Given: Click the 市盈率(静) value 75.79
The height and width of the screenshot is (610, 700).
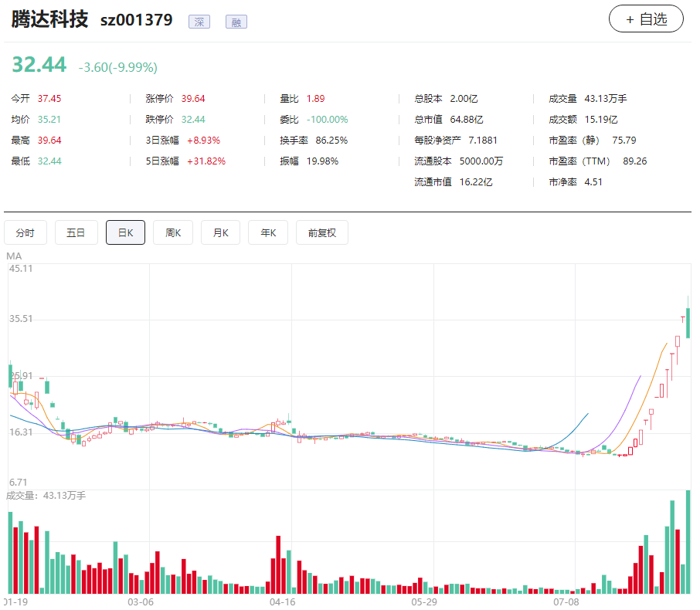Looking at the screenshot, I should click(624, 140).
